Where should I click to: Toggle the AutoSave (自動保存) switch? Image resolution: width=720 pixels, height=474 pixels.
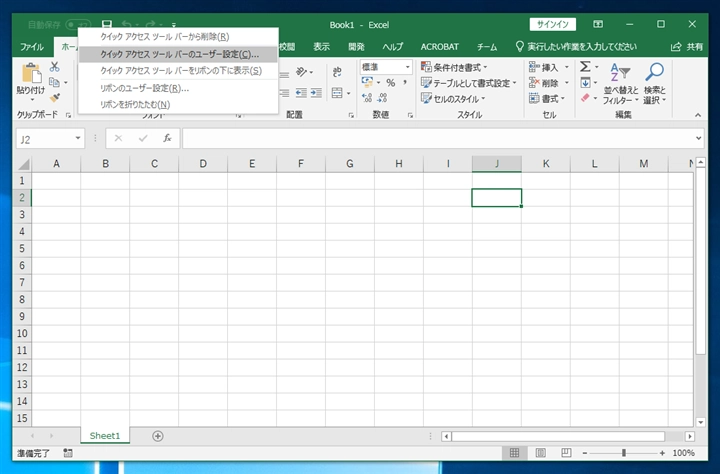[x=77, y=24]
